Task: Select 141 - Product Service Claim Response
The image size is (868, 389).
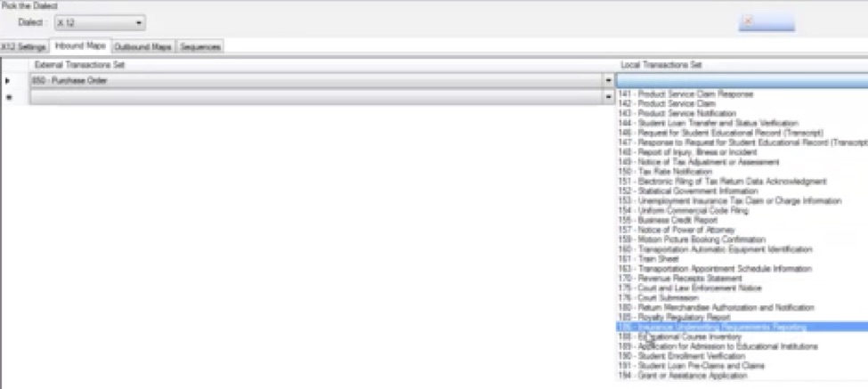Action: coord(685,94)
